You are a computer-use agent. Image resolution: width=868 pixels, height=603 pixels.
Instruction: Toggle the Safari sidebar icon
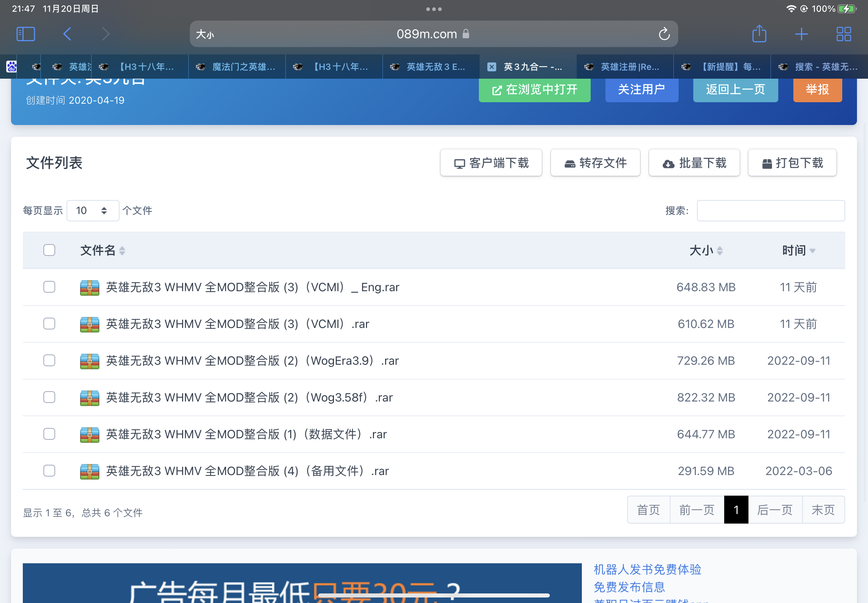[x=26, y=34]
